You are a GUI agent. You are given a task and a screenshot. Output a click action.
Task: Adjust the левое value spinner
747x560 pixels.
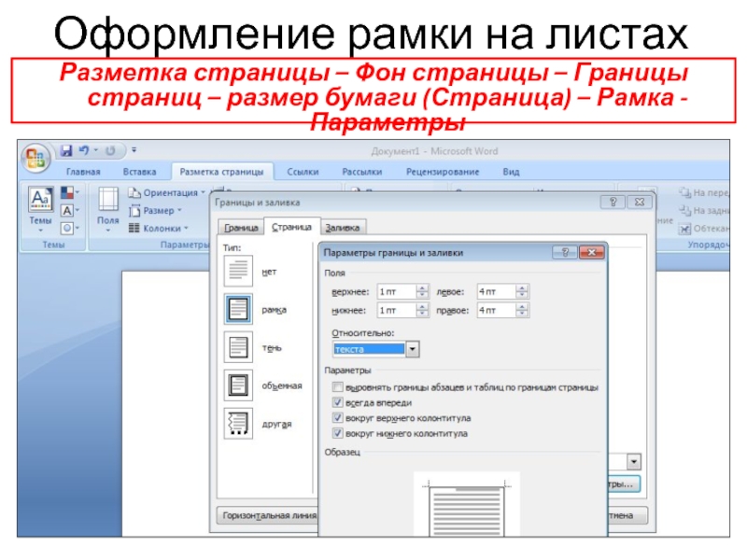coord(523,291)
